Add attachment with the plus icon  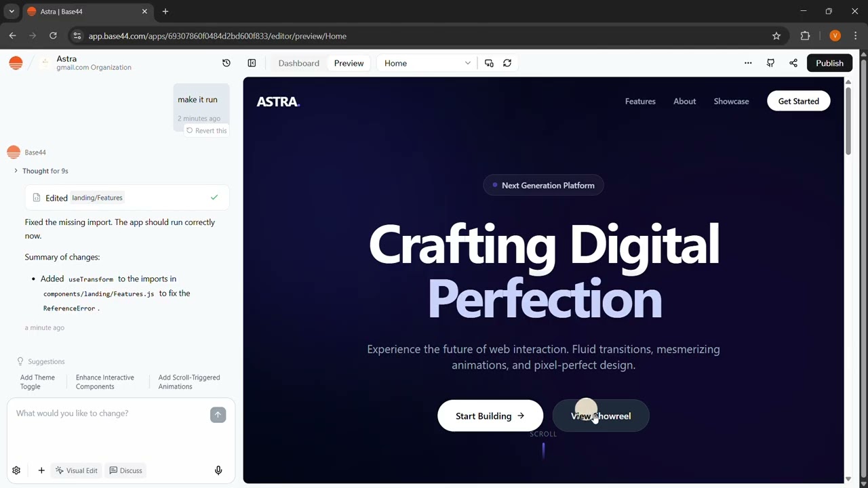[41, 470]
